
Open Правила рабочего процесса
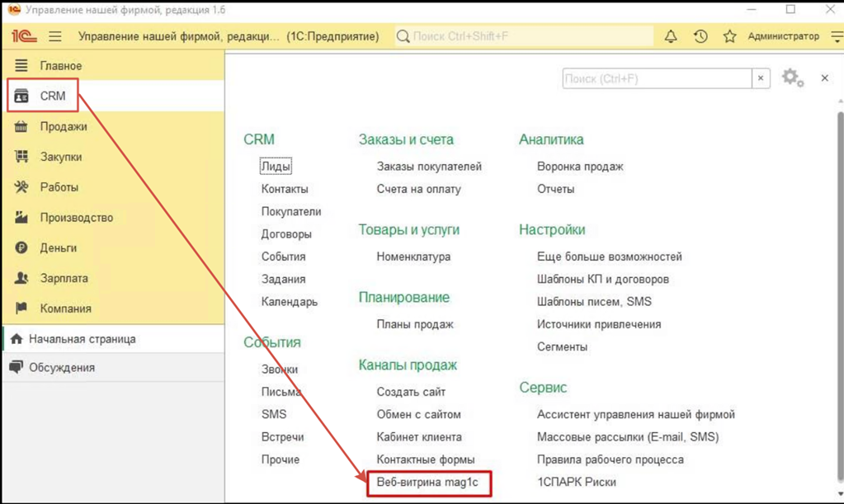(x=611, y=459)
